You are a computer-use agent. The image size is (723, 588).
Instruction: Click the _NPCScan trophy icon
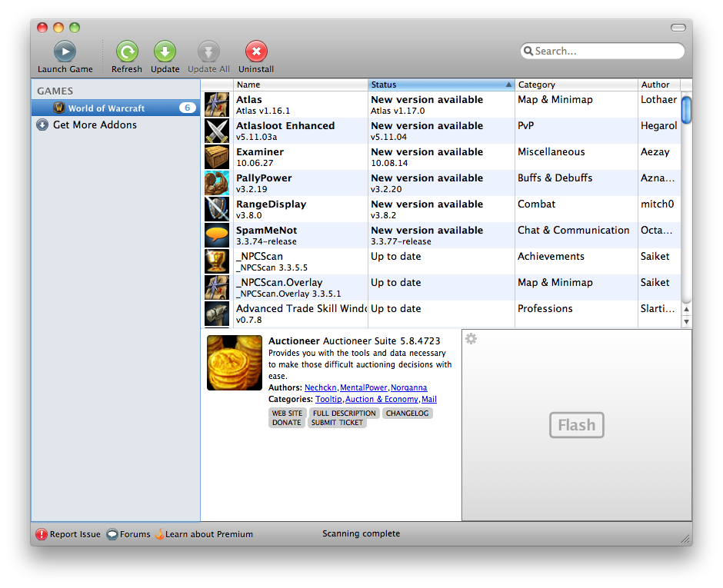(217, 261)
